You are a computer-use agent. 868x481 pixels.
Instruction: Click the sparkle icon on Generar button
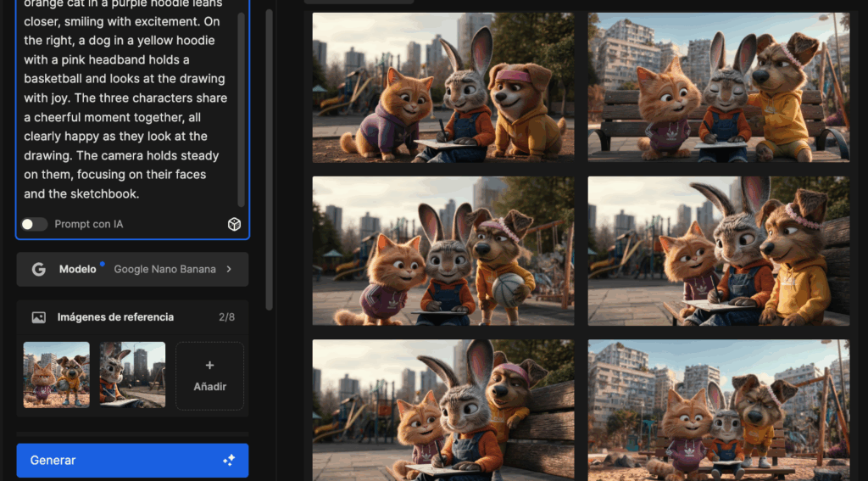[x=228, y=460]
